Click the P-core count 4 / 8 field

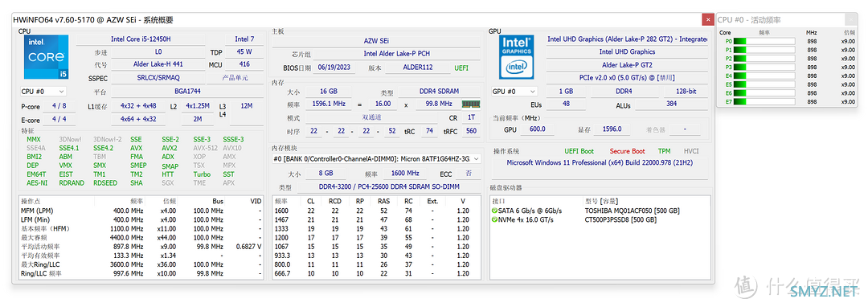pyautogui.click(x=59, y=105)
